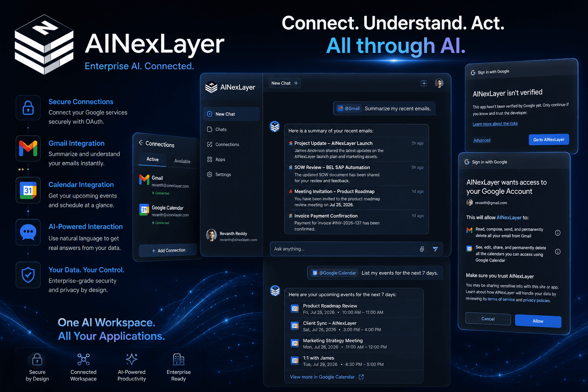Click the assistant avatar beside the upcoming events reply
Image resolution: width=588 pixels, height=392 pixels.
point(275,291)
